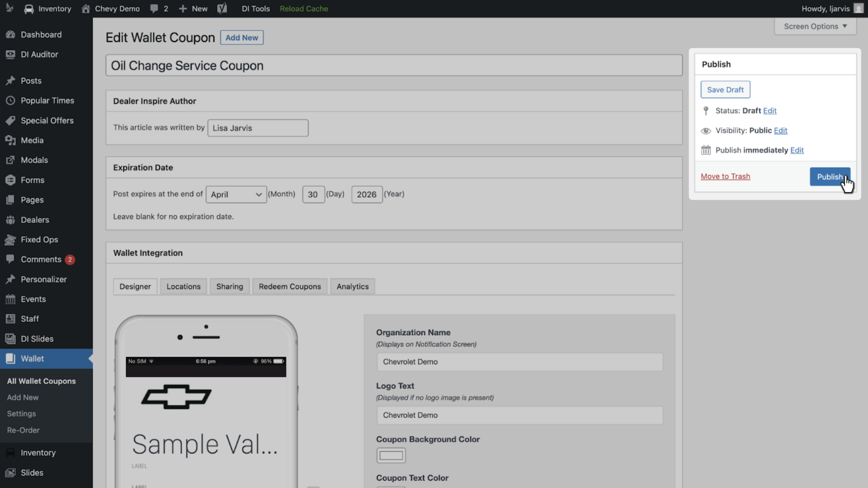Click the Posts pushpin icon
Image resolution: width=868 pixels, height=488 pixels.
coord(11,81)
